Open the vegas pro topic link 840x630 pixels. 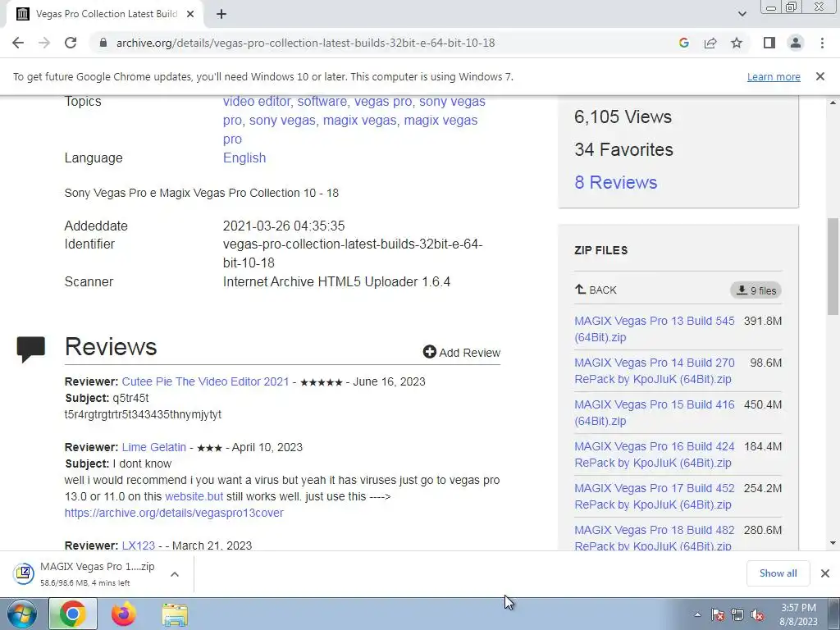(383, 101)
